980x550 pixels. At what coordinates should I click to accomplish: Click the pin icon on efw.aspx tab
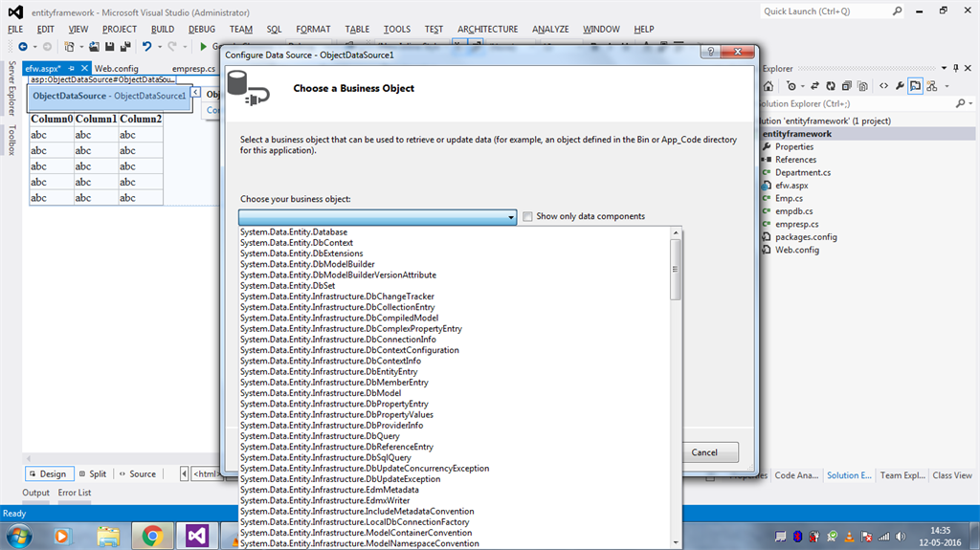[71, 68]
